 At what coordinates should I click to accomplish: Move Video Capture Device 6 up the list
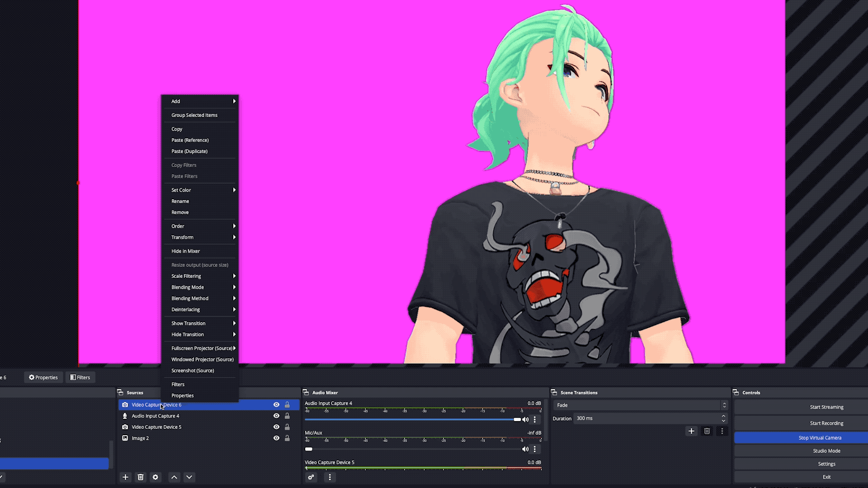[174, 477]
